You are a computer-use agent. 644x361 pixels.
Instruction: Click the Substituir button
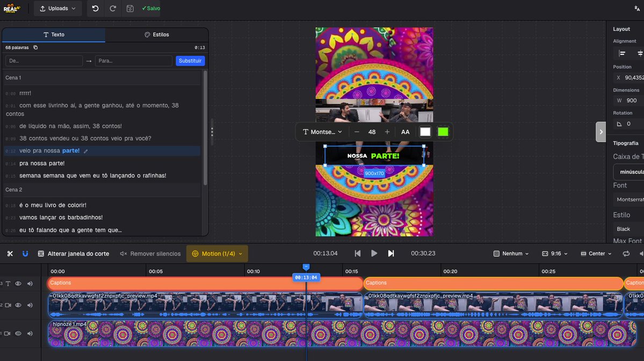point(190,61)
